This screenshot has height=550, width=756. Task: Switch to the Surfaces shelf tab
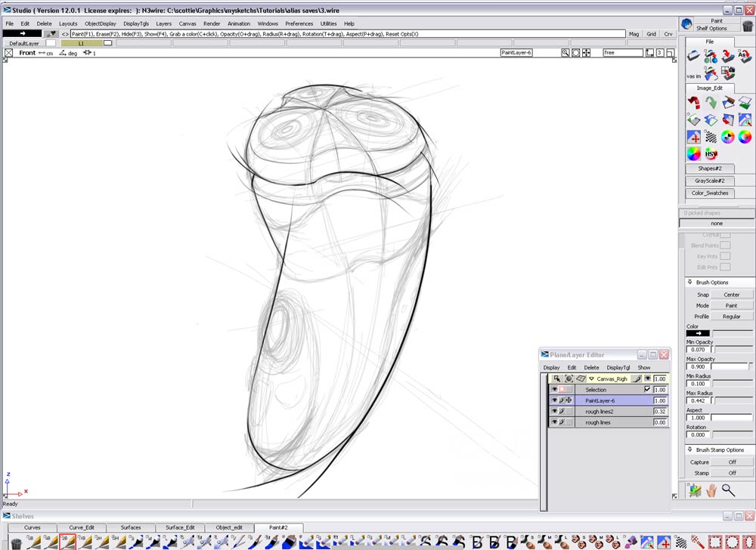(132, 527)
